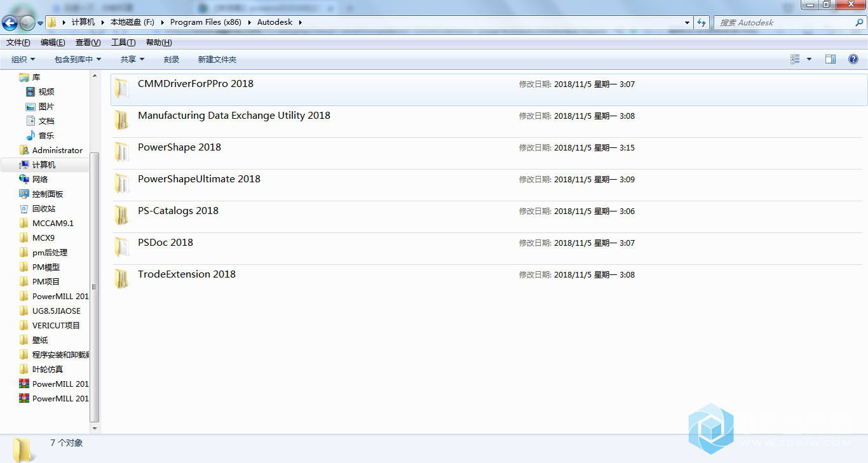Viewport: 868px width, 463px height.
Task: Open the 查看(V) menu
Action: point(88,43)
